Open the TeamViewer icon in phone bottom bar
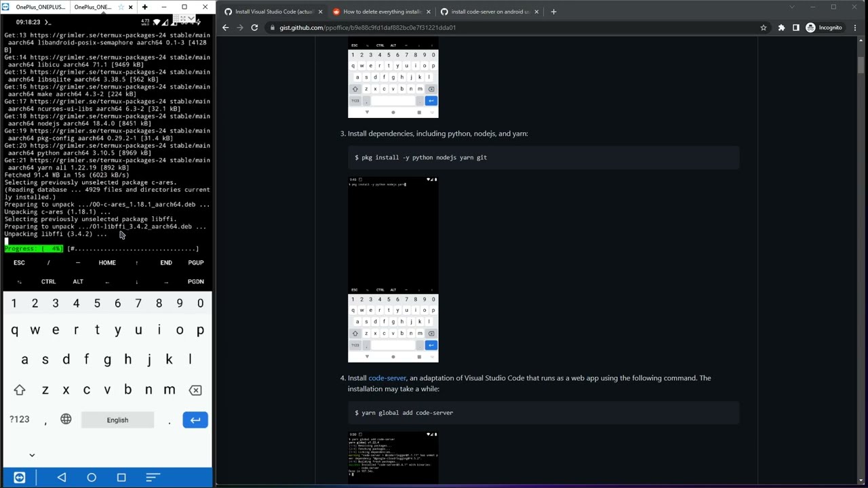 pyautogui.click(x=20, y=478)
